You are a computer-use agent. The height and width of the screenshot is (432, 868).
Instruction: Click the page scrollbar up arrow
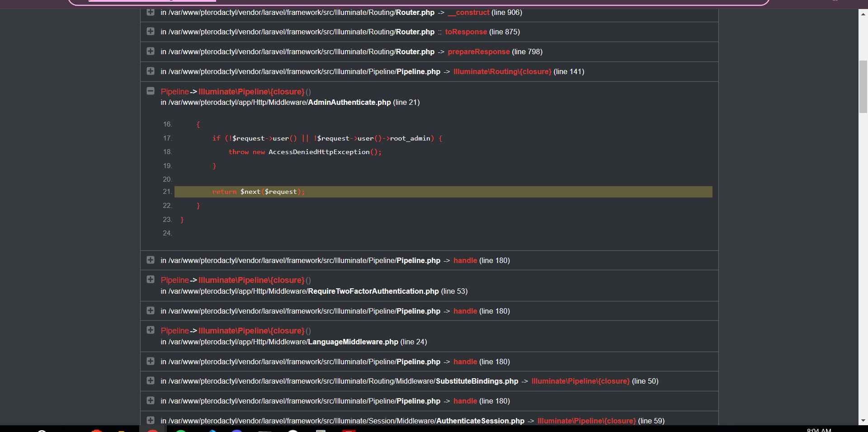pyautogui.click(x=863, y=14)
